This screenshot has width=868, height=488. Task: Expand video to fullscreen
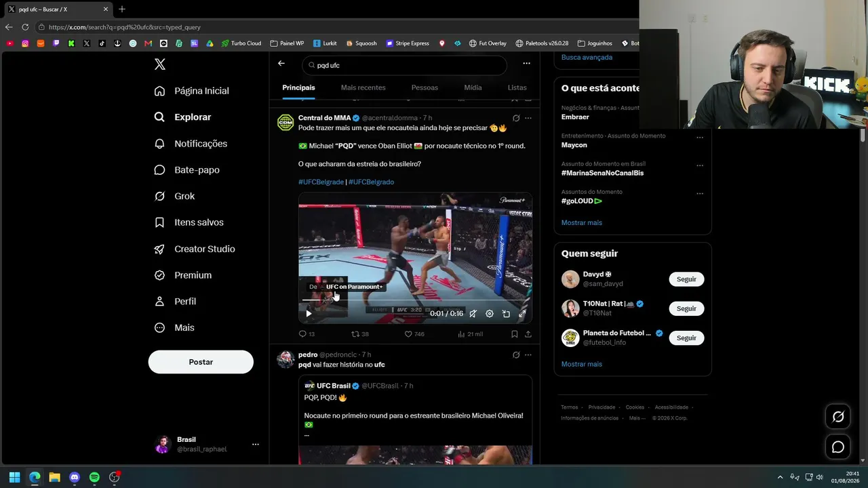click(522, 314)
